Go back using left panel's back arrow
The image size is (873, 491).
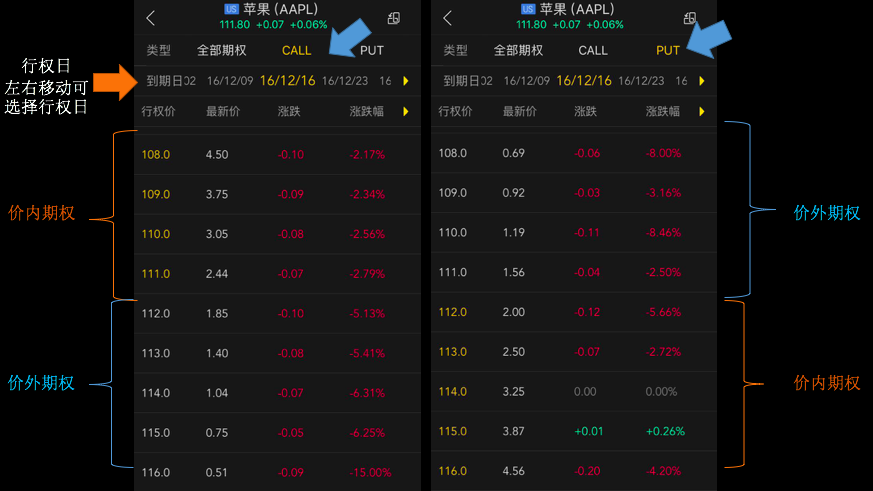click(150, 18)
